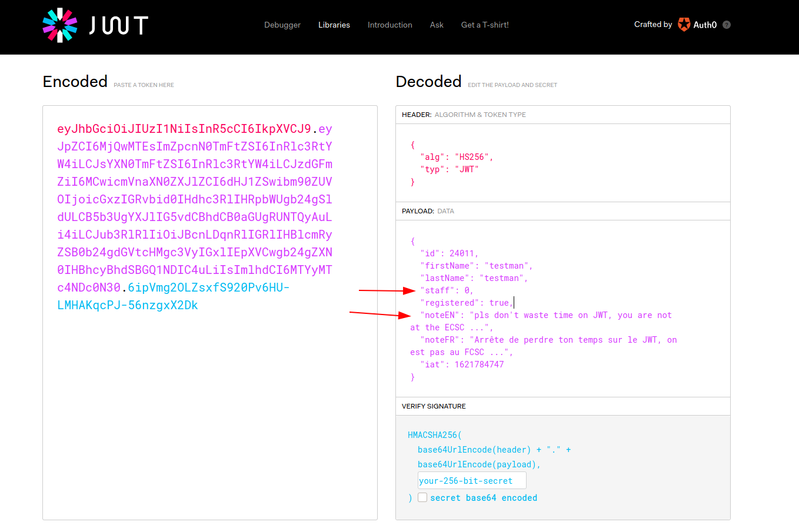Screen dimensions: 799x532
Task: Click the "registered": true payload line
Action: pyautogui.click(x=466, y=303)
